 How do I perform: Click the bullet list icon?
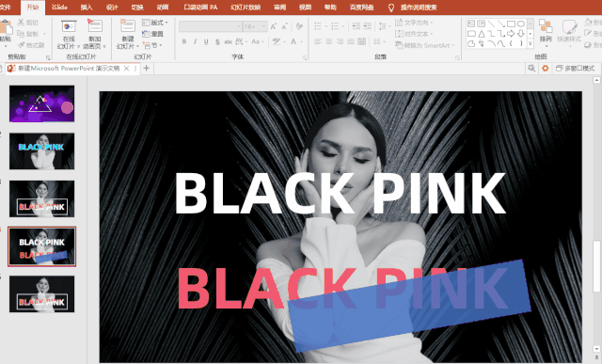click(318, 26)
